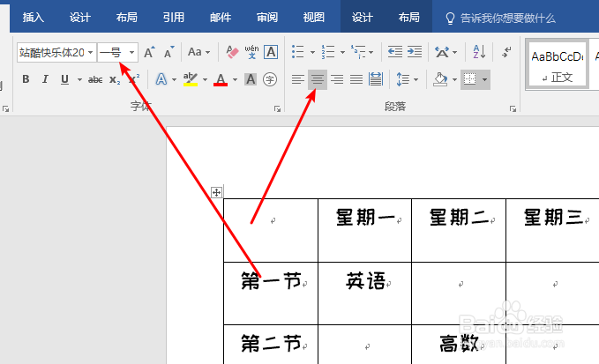The height and width of the screenshot is (364, 599).
Task: Expand bullet list dropdown arrow
Action: click(x=312, y=52)
